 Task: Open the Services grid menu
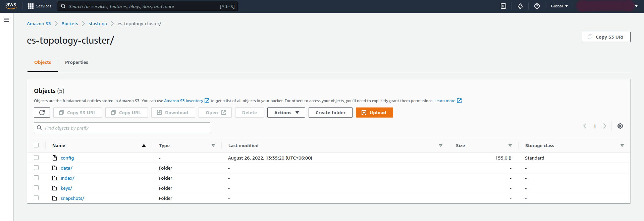point(40,6)
